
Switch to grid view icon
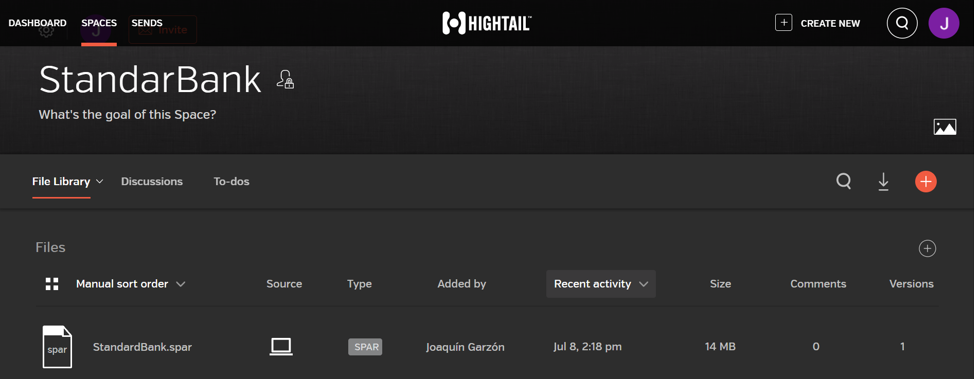[52, 284]
